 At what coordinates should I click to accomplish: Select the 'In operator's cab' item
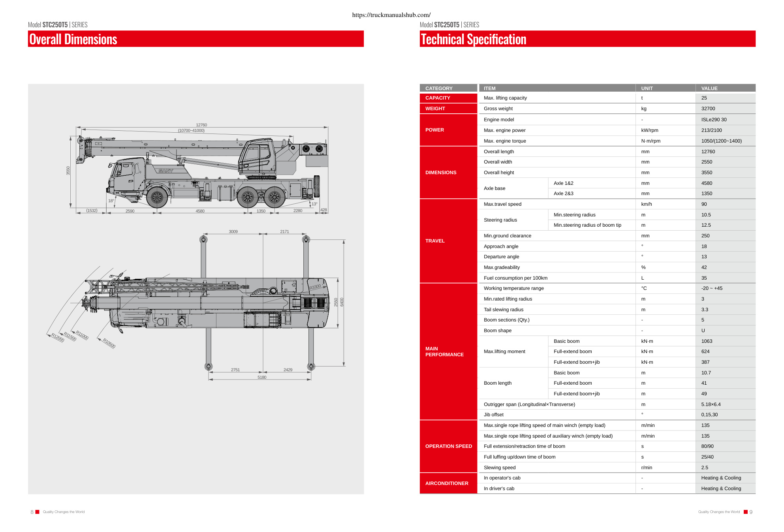[502, 478]
